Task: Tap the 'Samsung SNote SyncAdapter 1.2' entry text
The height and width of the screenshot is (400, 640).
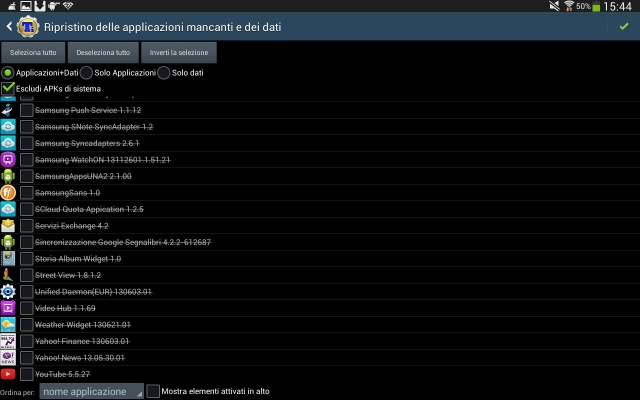Action: pyautogui.click(x=94, y=127)
